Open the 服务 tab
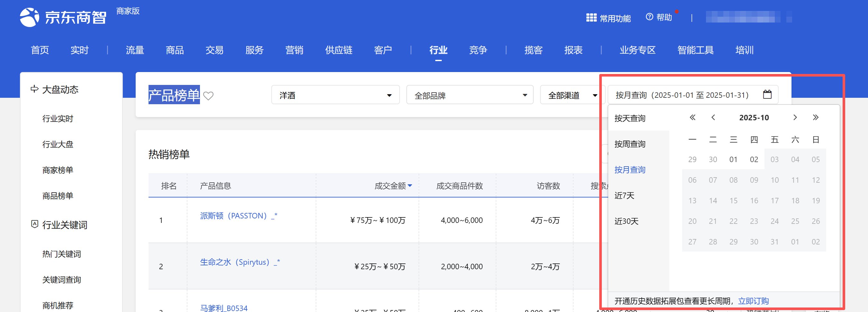 (x=254, y=50)
